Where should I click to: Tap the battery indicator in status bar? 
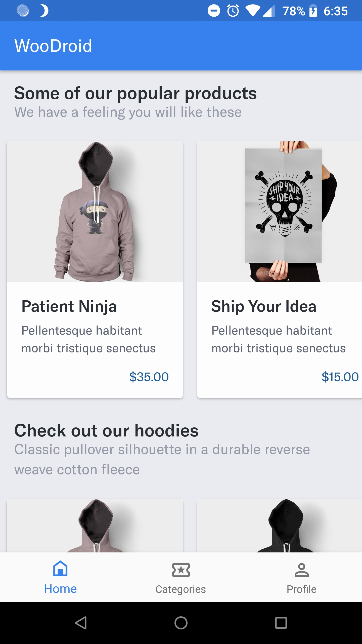pos(313,11)
